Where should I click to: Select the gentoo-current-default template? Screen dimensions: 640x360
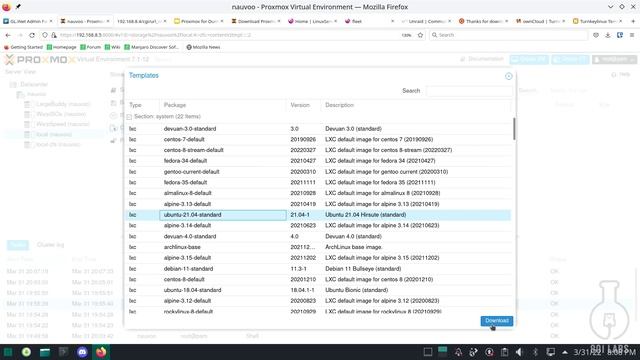click(x=318, y=172)
